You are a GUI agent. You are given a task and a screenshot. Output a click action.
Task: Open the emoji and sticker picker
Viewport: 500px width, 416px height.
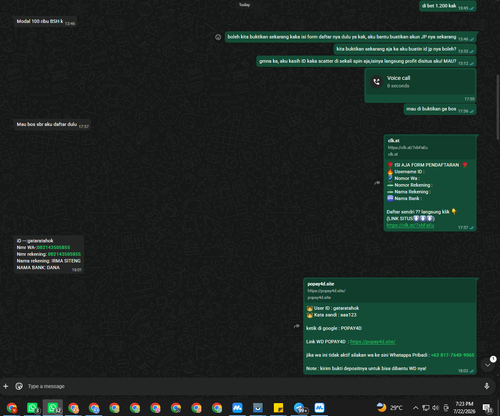coord(19,386)
